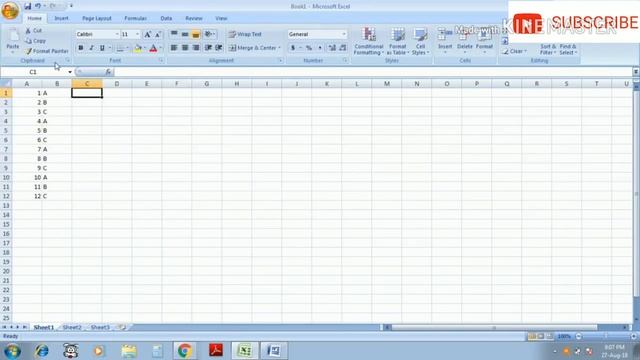Expand the Name Box dropdown arrow
The width and height of the screenshot is (640, 360).
(70, 72)
